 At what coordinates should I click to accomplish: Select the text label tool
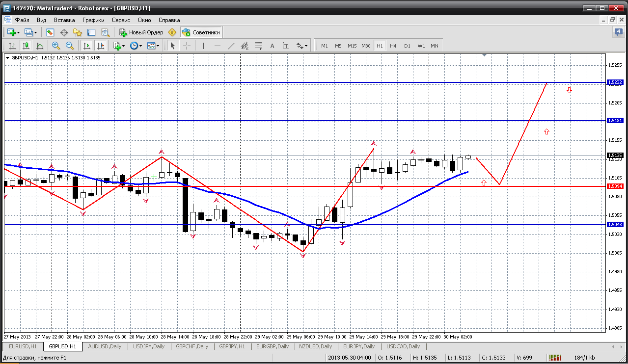286,46
